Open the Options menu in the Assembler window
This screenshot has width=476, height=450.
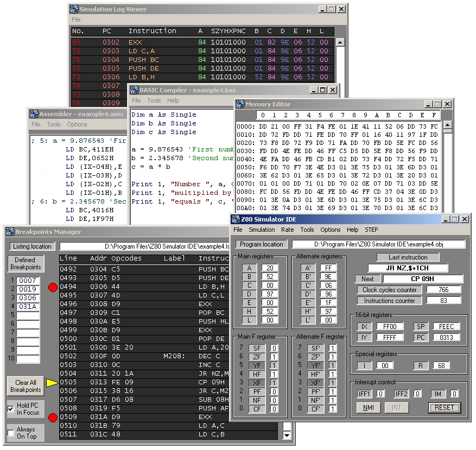(77, 124)
